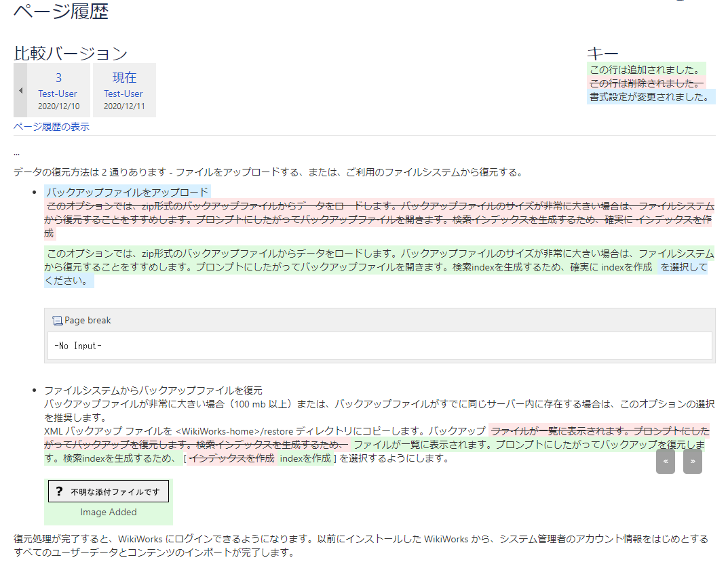
Task: Click the previous version arrow
Action: tap(20, 90)
